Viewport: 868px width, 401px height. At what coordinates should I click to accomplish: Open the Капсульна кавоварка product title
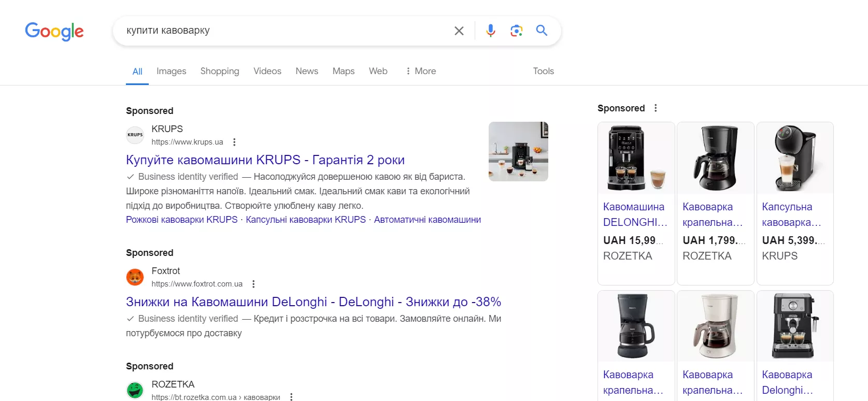pyautogui.click(x=792, y=214)
